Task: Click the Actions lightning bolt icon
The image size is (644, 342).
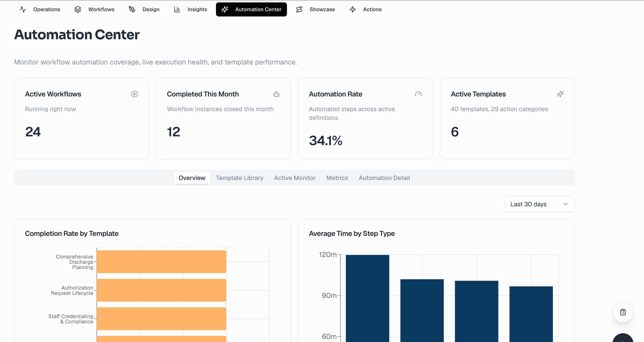Action: tap(352, 9)
